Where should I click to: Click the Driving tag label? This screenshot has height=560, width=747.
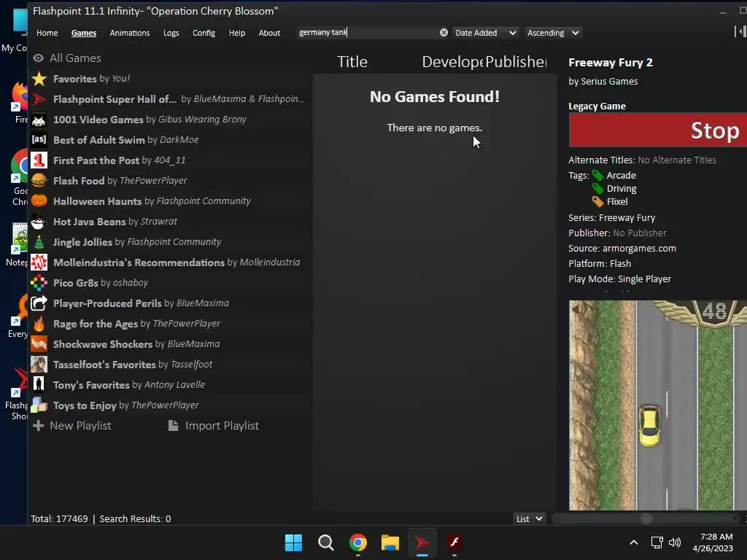tap(622, 189)
